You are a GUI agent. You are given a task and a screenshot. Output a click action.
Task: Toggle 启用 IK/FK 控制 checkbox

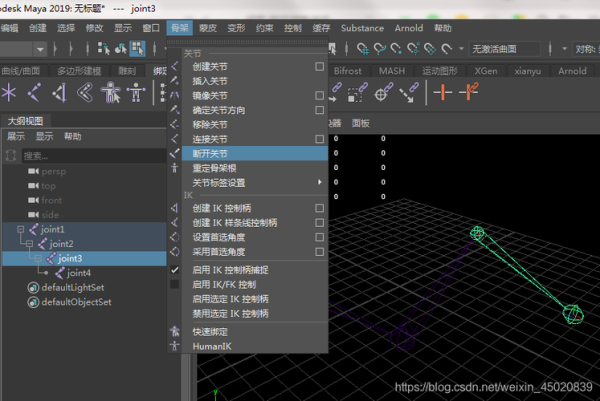(174, 284)
